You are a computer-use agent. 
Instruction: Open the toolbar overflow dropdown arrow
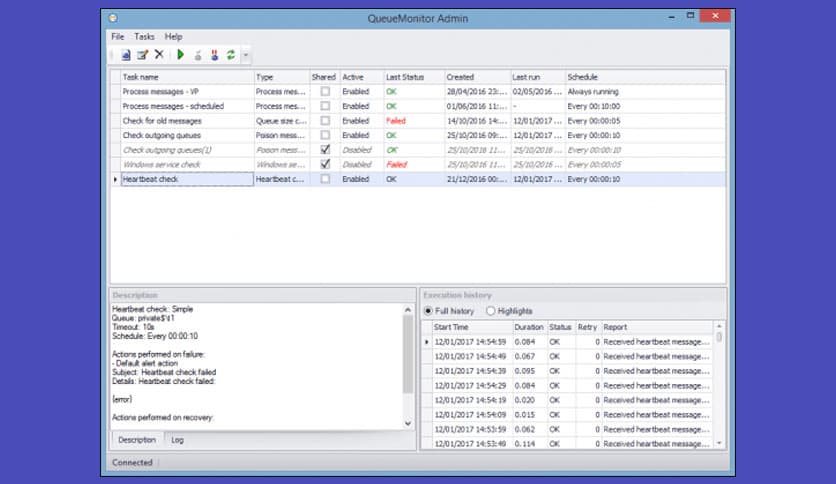(x=246, y=55)
